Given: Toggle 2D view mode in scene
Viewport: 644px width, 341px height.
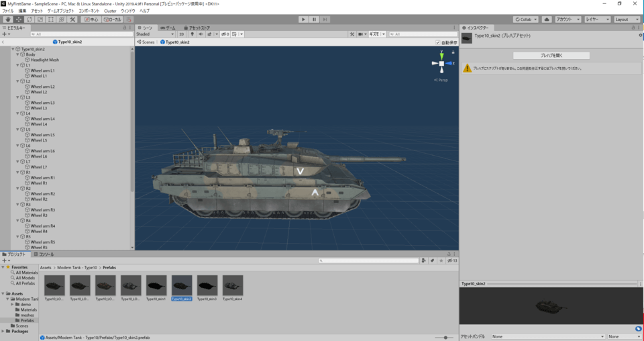Looking at the screenshot, I should [x=181, y=34].
